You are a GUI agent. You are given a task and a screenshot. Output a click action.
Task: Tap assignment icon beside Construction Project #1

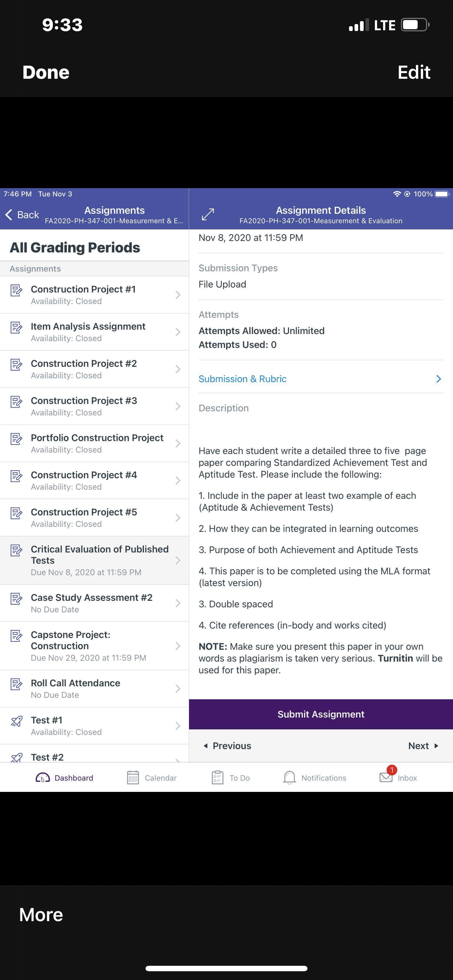pos(16,290)
